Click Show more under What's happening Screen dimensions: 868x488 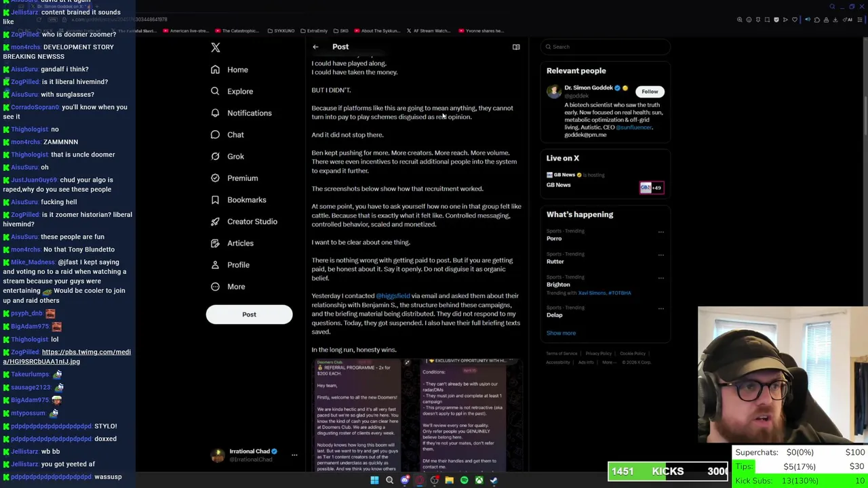(561, 333)
